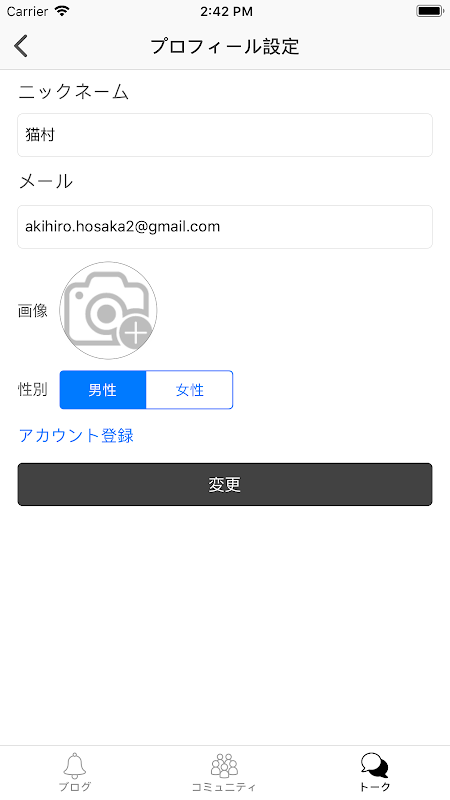Viewport: 450px width, 800px height.
Task: Tap the Wi-Fi signal icon in status bar
Action: 62,11
